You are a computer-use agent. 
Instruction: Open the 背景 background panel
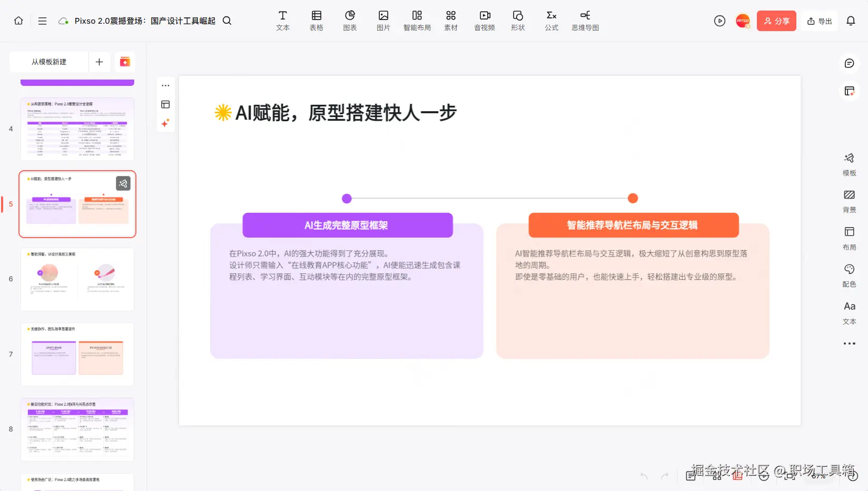tap(849, 201)
